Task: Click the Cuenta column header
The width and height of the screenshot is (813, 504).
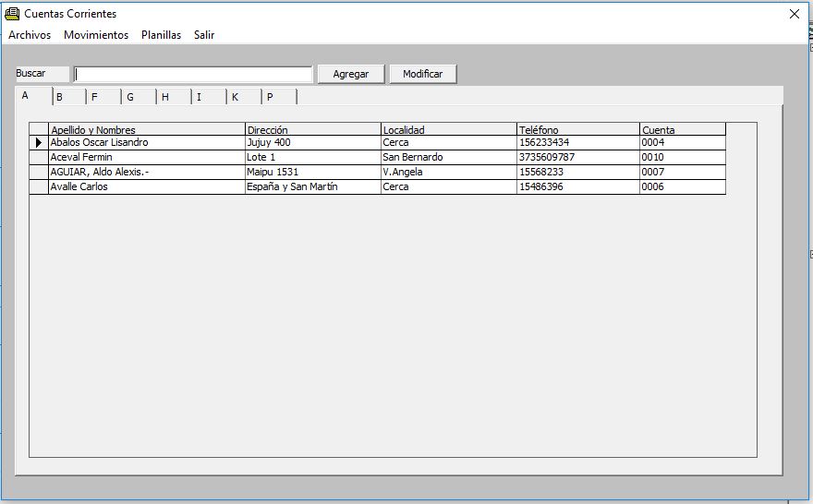Action: click(682, 130)
